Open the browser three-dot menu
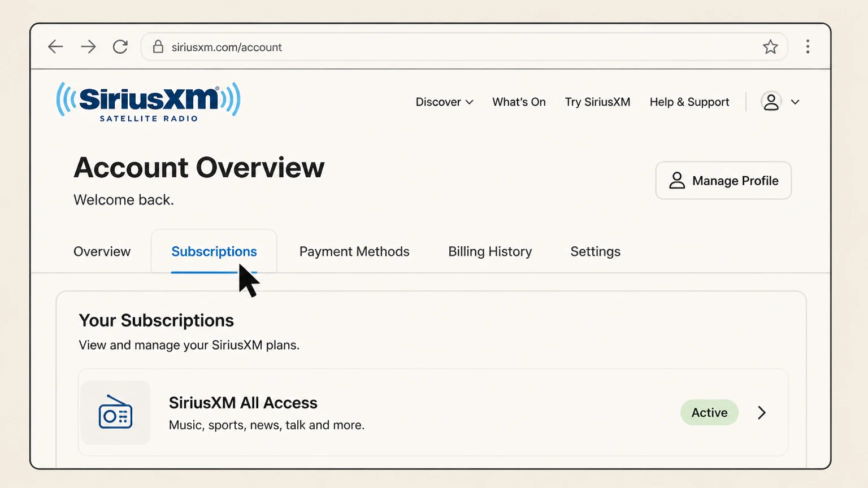Screen dimensions: 868x488 (x=808, y=47)
